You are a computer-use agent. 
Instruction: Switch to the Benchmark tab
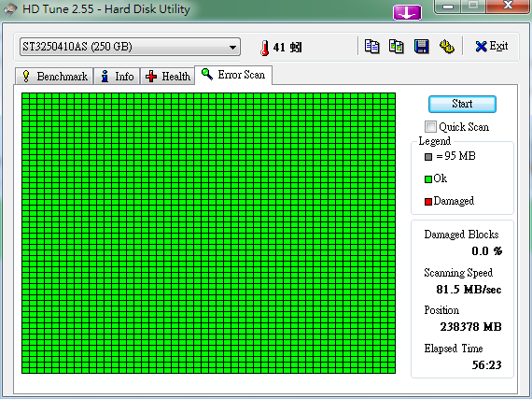tap(54, 76)
